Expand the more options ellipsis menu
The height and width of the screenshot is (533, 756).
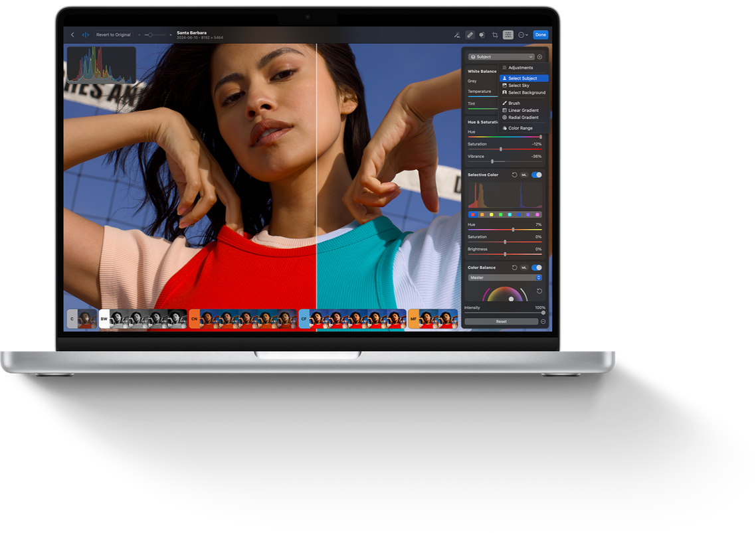pos(523,35)
